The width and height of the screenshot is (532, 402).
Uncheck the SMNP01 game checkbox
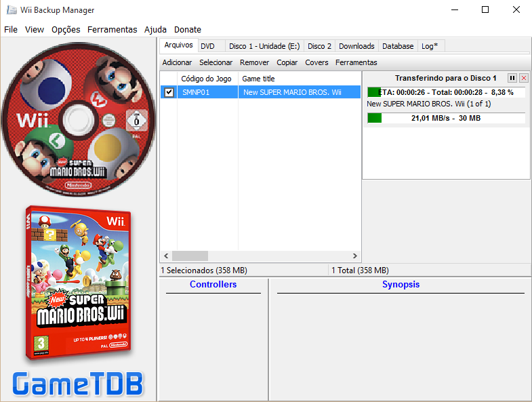coord(169,92)
